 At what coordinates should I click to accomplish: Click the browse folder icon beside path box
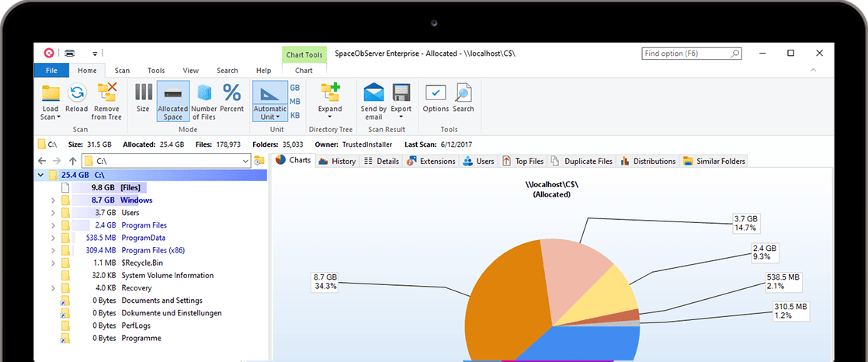pyautogui.click(x=259, y=161)
